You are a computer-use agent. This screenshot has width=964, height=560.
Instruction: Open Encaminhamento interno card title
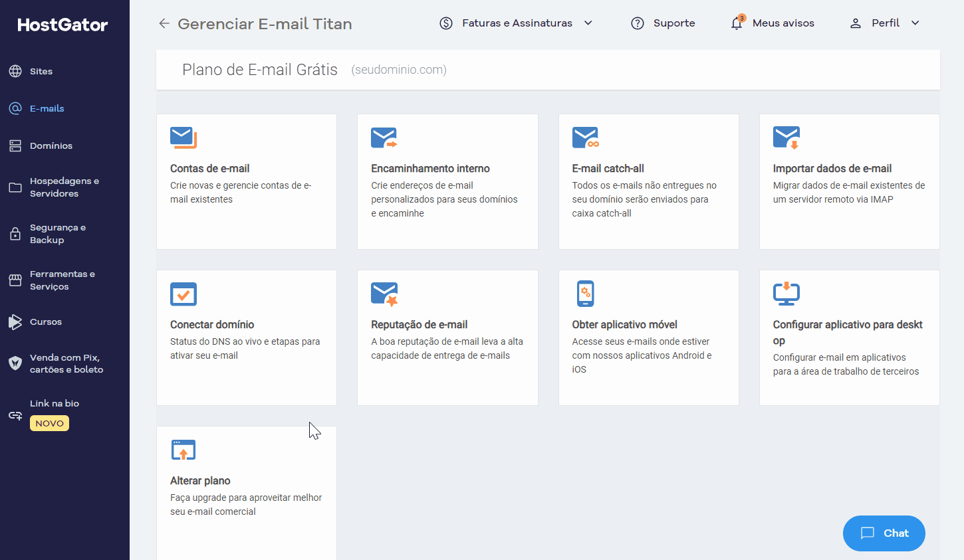(x=430, y=169)
